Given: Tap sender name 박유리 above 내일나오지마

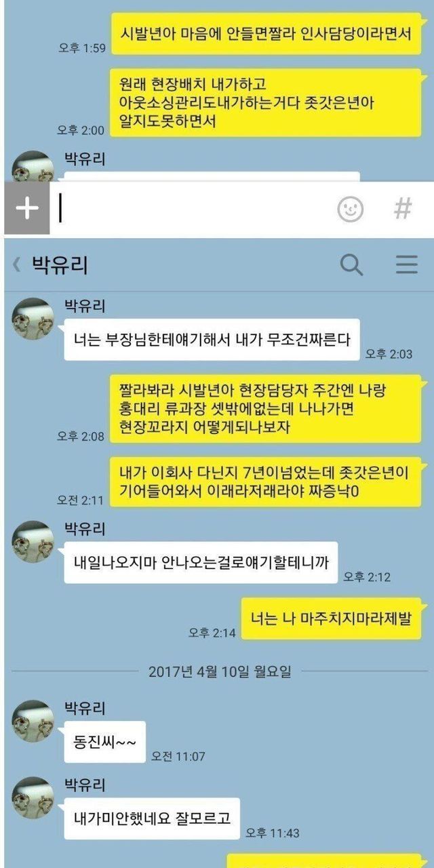Looking at the screenshot, I should click(85, 528).
